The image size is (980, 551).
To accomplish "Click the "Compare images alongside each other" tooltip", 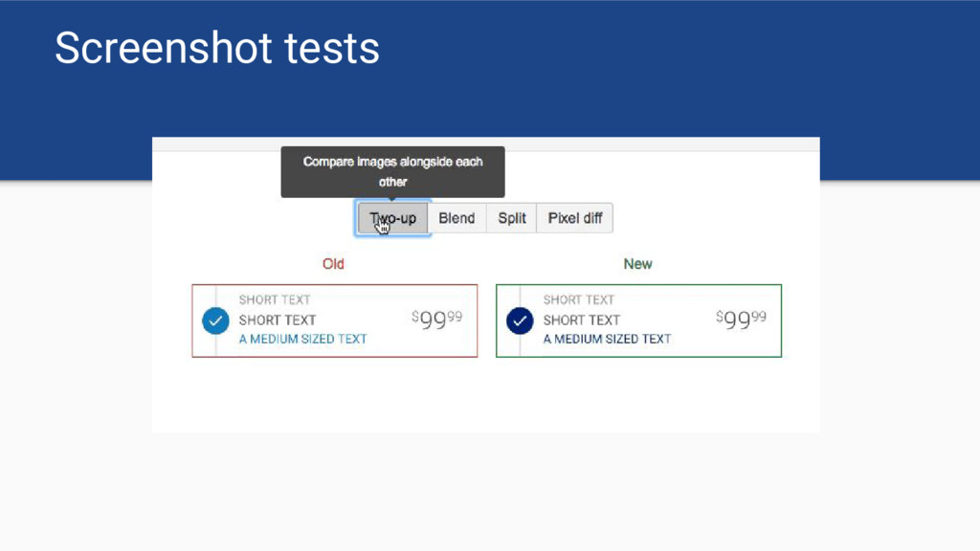I will pos(392,171).
